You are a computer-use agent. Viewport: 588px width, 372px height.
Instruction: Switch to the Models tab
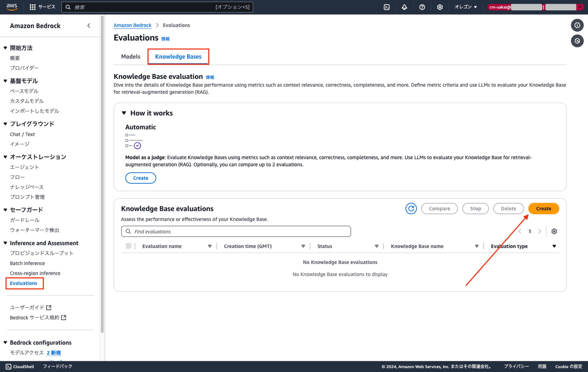coord(131,57)
